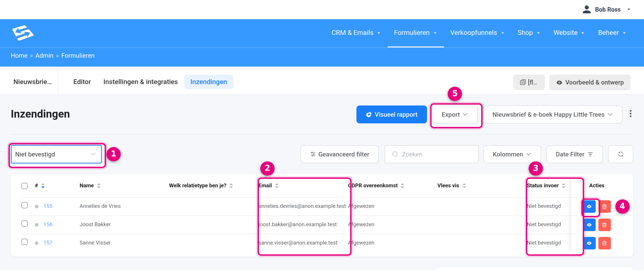This screenshot has width=644, height=270.
Task: Sort by the Email column
Action: pos(277,186)
